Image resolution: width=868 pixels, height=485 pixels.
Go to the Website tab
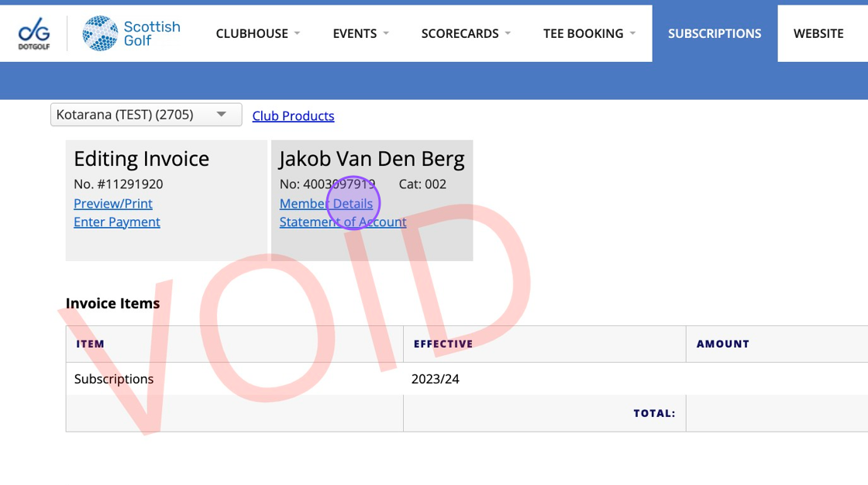[x=818, y=33]
